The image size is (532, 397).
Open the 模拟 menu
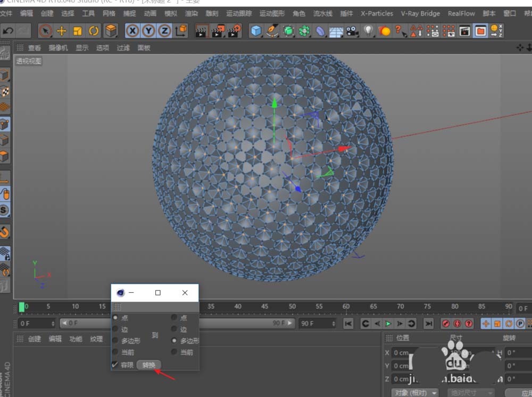(171, 13)
